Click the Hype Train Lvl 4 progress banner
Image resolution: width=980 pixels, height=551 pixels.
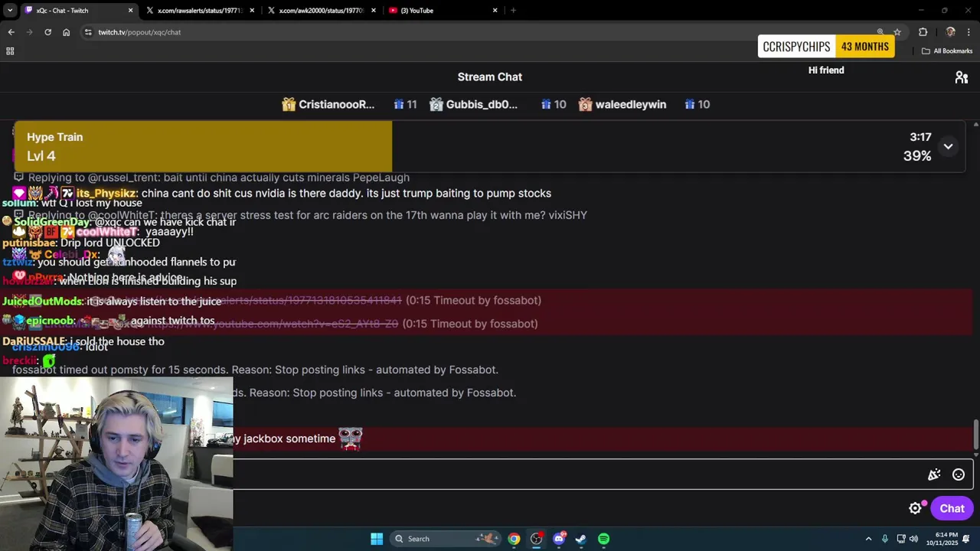click(x=490, y=146)
